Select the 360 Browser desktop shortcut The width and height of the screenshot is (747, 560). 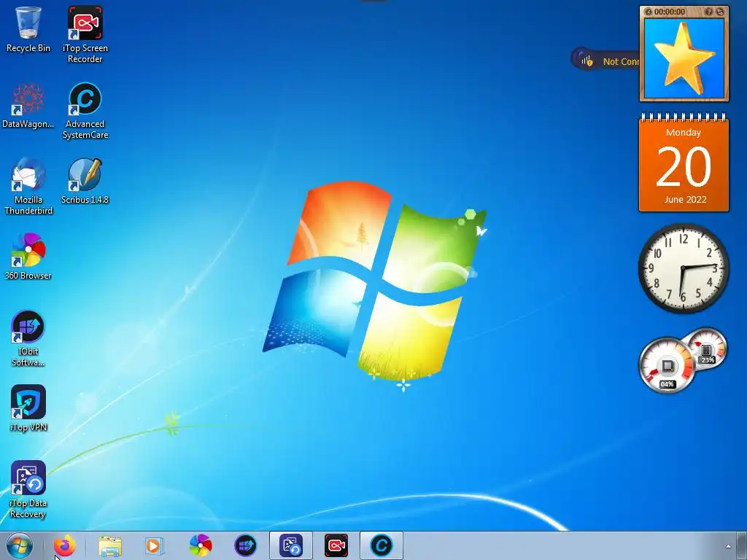click(x=28, y=256)
